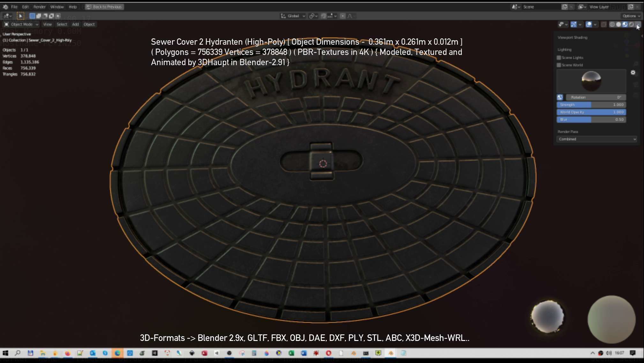Open the Help menu
This screenshot has height=363, width=644.
(x=73, y=7)
